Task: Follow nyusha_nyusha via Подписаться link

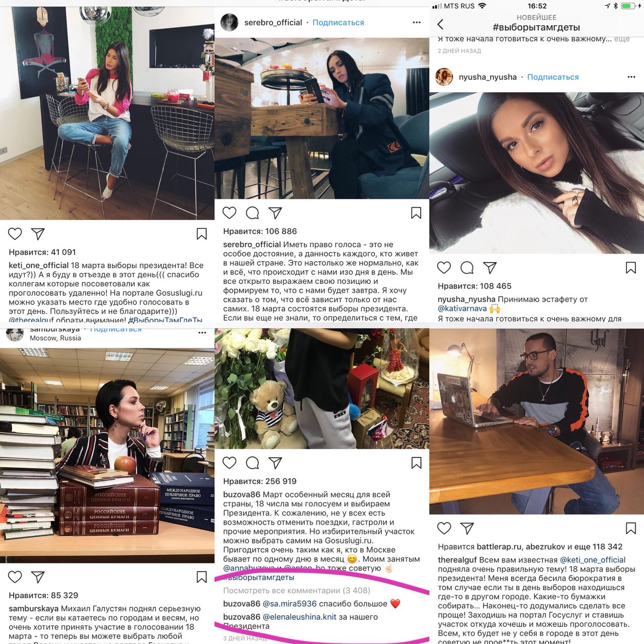Action: click(553, 77)
